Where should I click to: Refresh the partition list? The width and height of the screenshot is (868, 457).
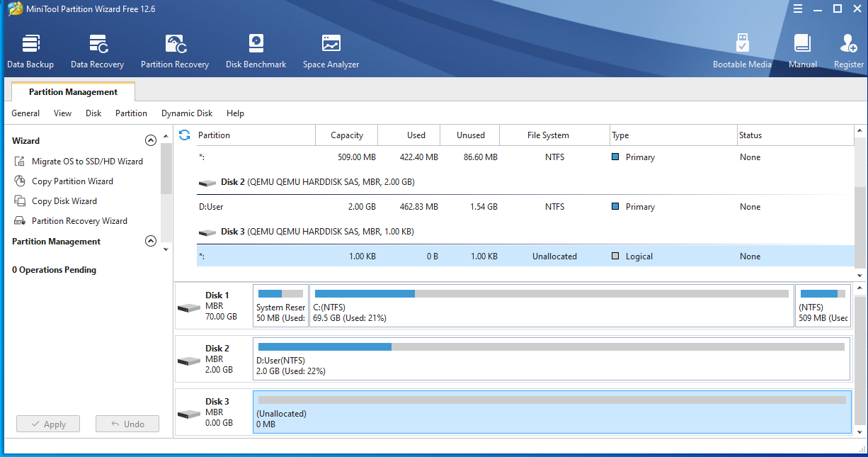[185, 135]
